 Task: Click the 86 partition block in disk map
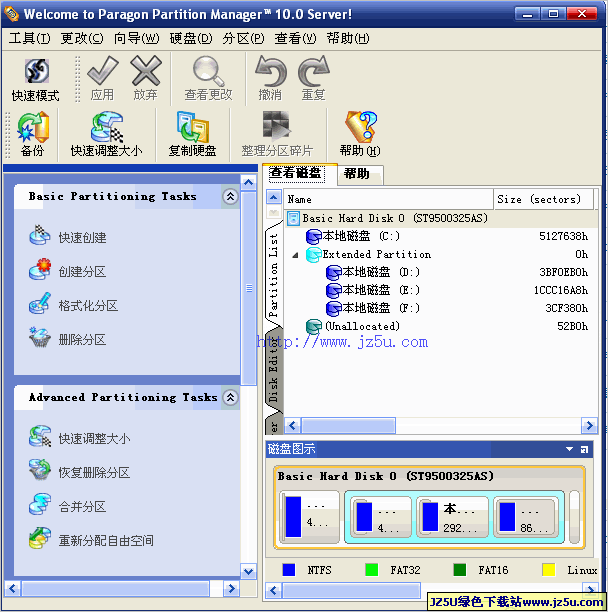tap(525, 517)
